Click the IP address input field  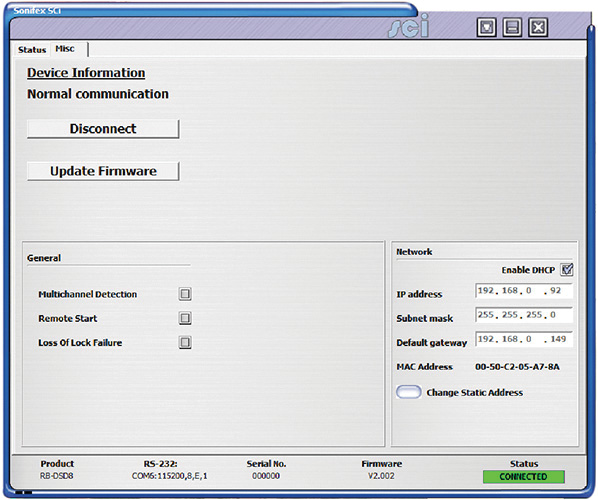click(x=524, y=291)
